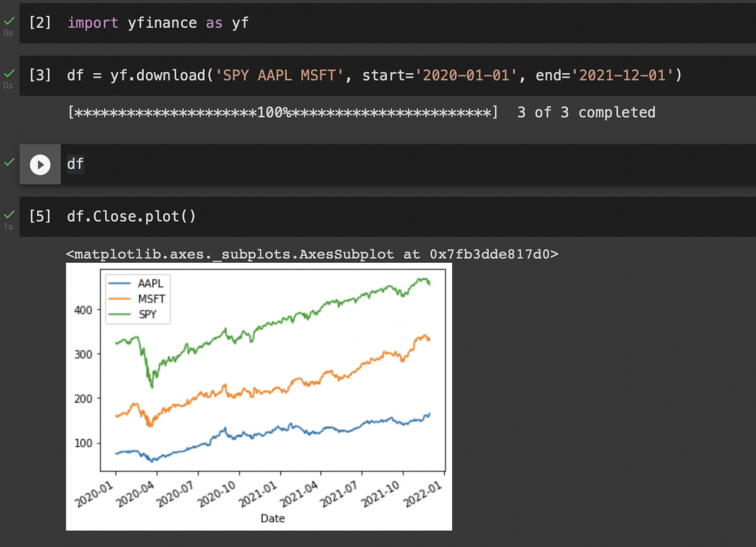Select the AAPL legend entry in the chart
The height and width of the screenshot is (547, 756).
(x=149, y=284)
